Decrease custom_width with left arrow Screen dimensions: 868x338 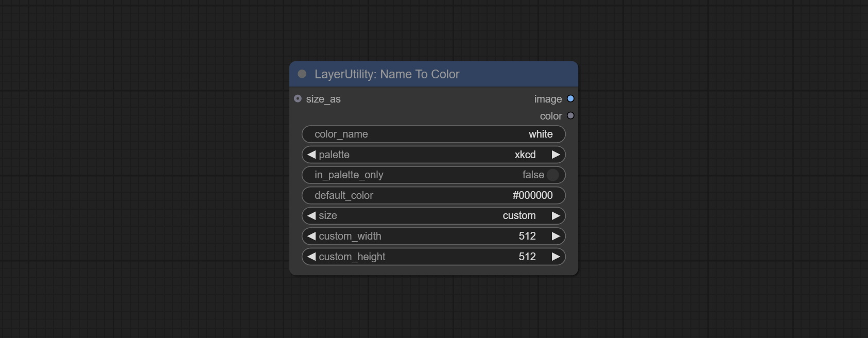pos(311,236)
